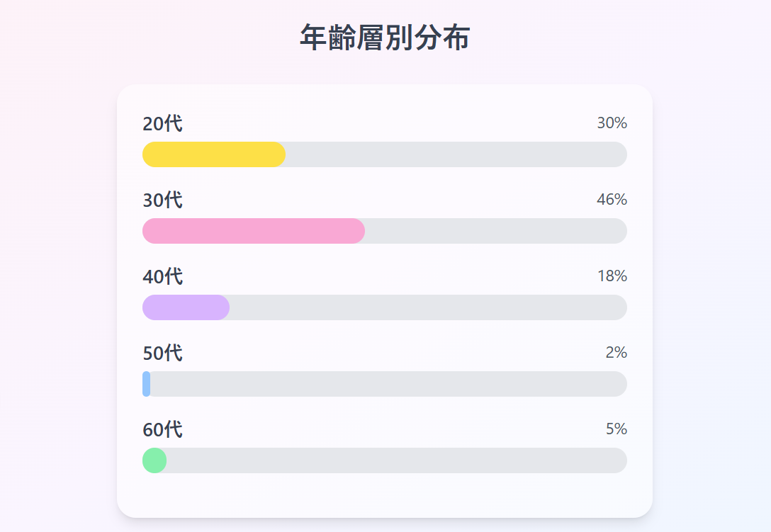771x532 pixels.
Task: Click the 年齢層別分布 chart title
Action: (x=385, y=38)
